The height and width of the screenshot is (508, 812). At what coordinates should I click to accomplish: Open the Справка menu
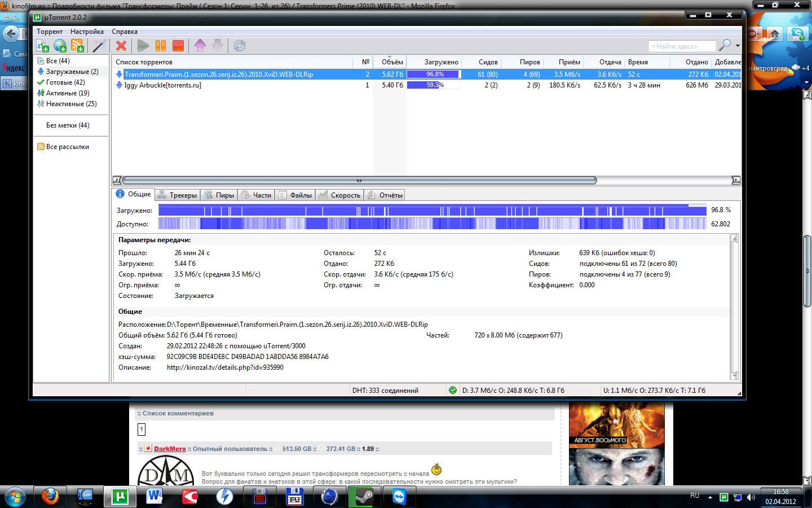[125, 32]
